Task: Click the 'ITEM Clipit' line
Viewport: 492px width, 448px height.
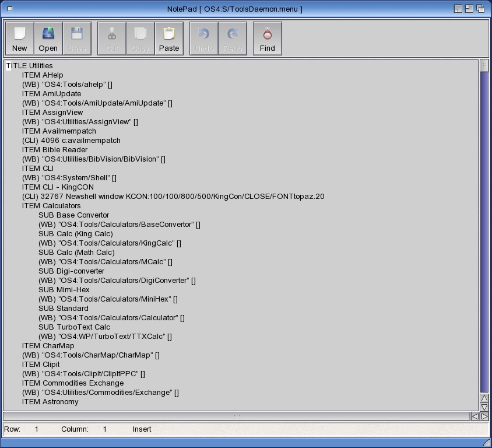Action: [x=41, y=365]
